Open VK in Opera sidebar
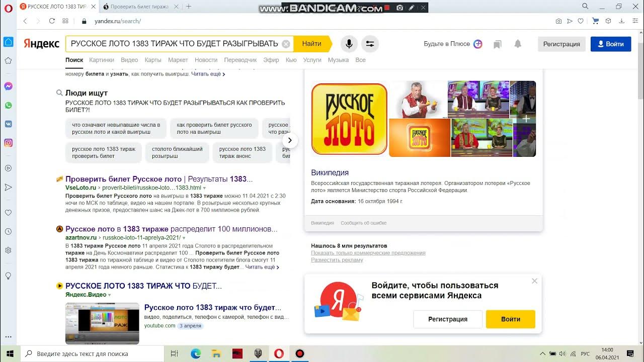This screenshot has width=644, height=362. point(8,124)
